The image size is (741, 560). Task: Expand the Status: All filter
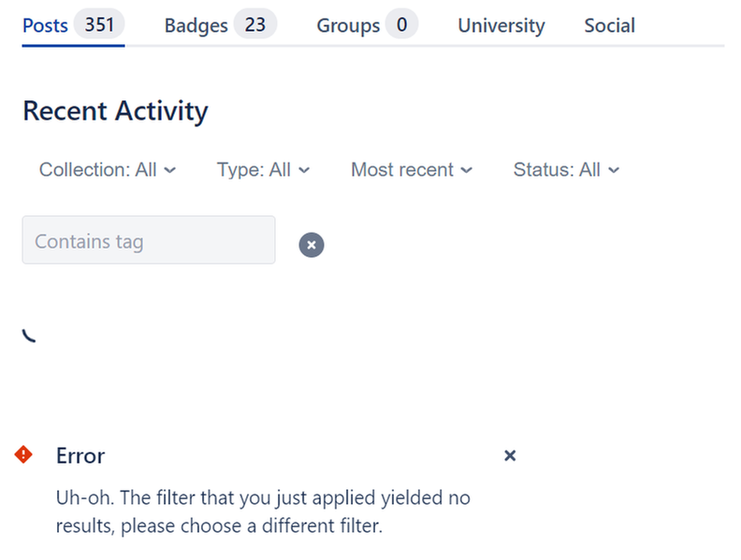click(566, 170)
